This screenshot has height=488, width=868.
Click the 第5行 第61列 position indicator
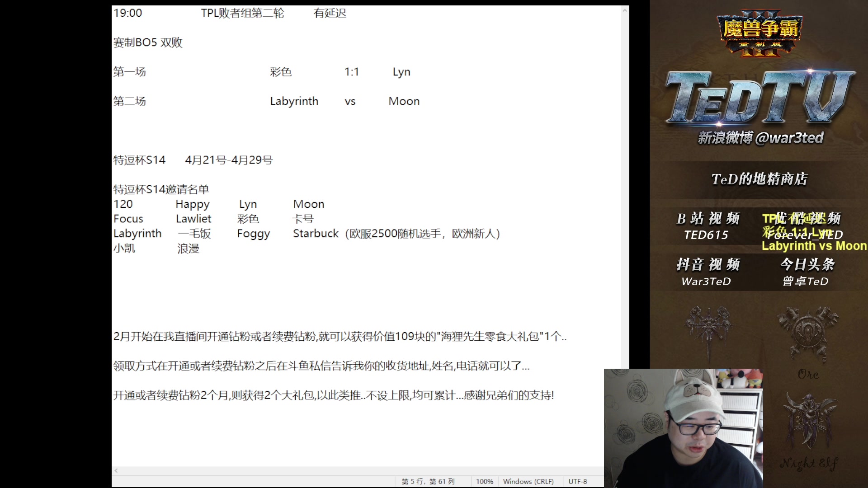[x=428, y=482]
